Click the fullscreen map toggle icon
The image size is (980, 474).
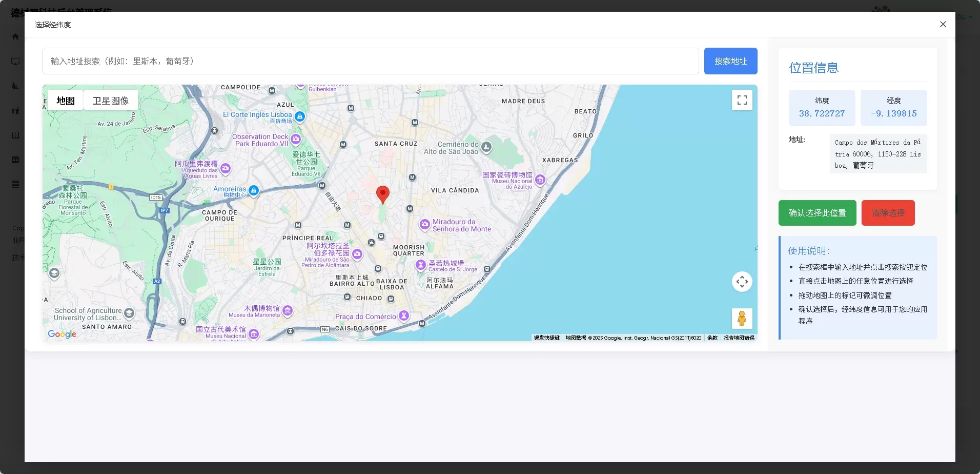(x=742, y=100)
